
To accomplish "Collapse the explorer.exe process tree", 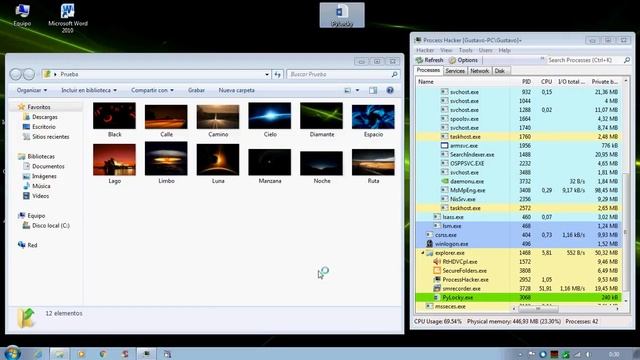I will pos(422,253).
